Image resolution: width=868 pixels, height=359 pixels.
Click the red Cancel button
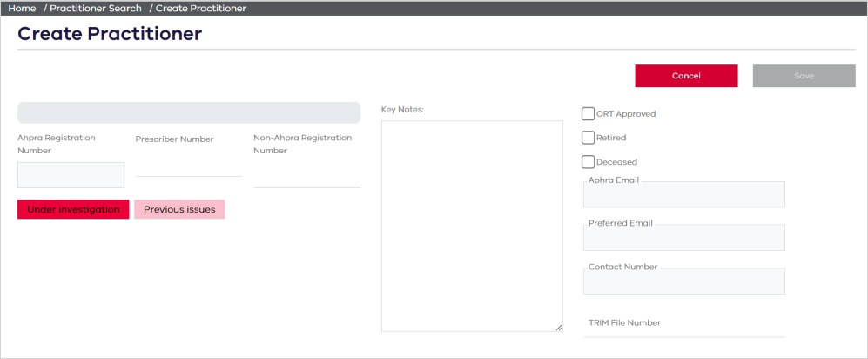click(686, 76)
